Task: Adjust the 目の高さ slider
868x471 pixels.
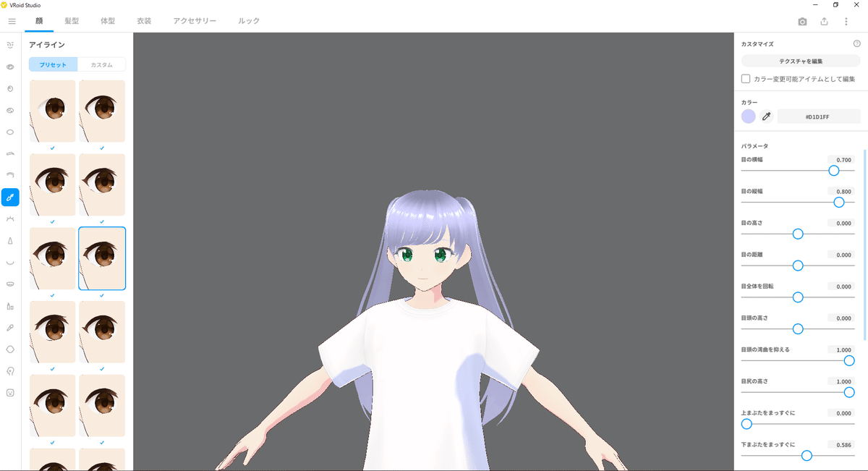Action: pos(798,234)
